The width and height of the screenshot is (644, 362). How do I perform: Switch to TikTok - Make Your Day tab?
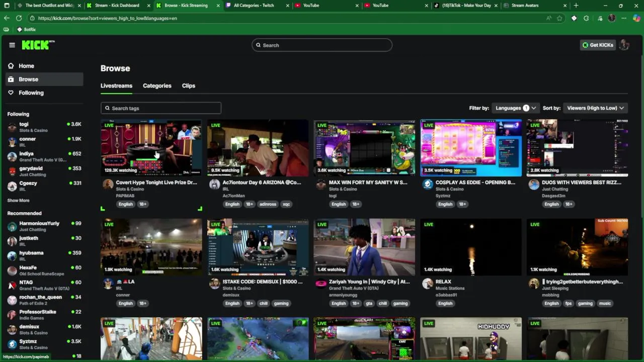pyautogui.click(x=465, y=6)
